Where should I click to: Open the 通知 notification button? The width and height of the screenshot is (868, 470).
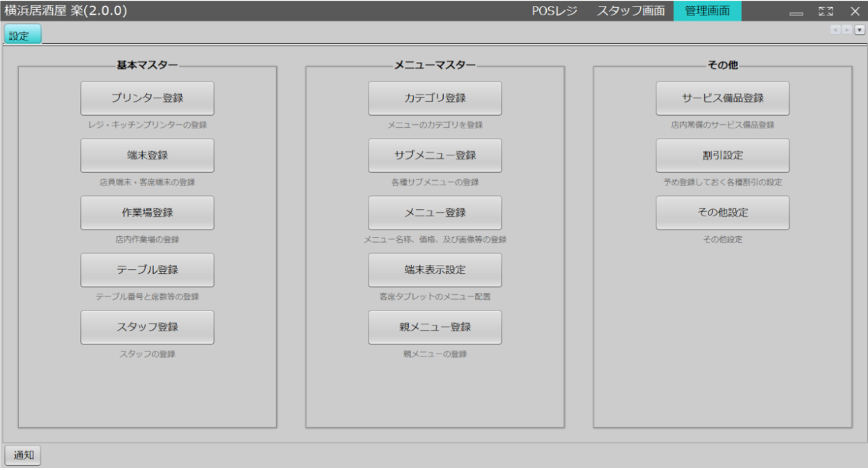coord(24,455)
